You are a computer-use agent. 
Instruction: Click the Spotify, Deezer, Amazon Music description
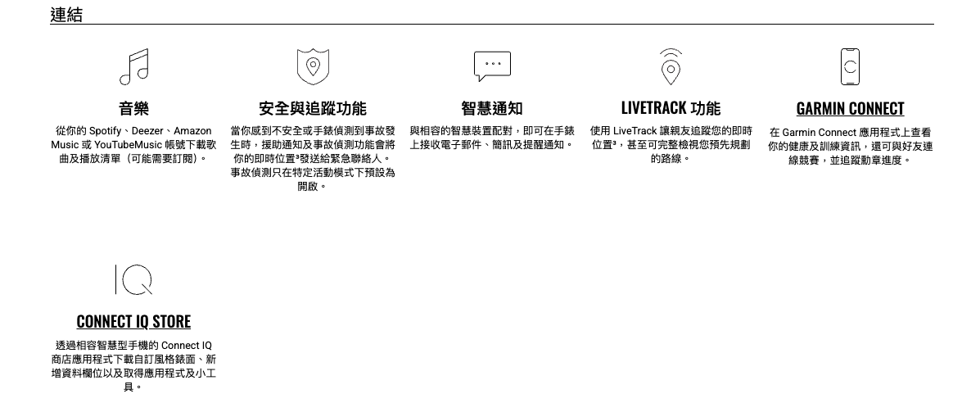[x=133, y=144]
